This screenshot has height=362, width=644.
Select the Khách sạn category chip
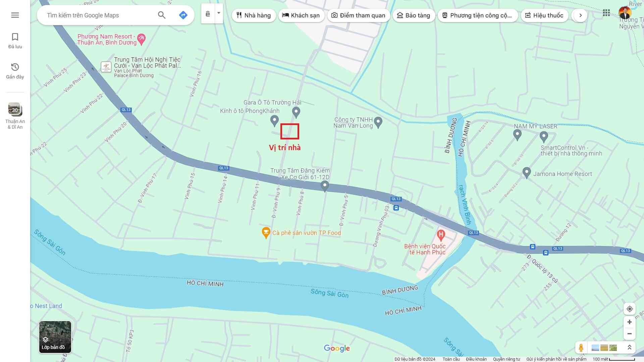[x=301, y=15]
